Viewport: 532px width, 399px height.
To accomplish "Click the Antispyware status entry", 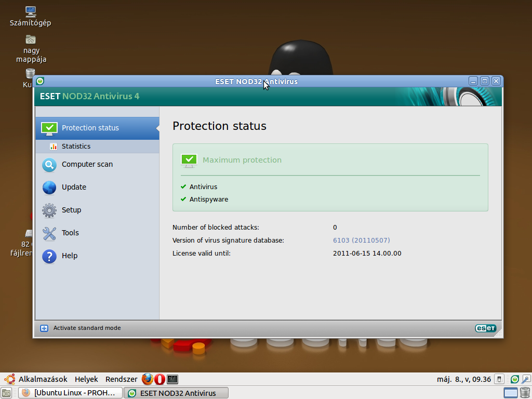I will pyautogui.click(x=209, y=199).
